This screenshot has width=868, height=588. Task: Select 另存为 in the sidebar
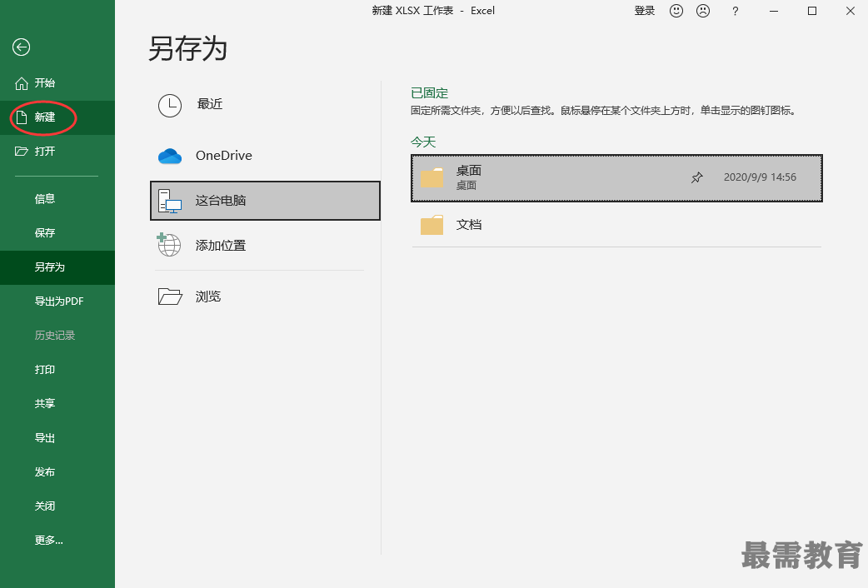click(50, 267)
